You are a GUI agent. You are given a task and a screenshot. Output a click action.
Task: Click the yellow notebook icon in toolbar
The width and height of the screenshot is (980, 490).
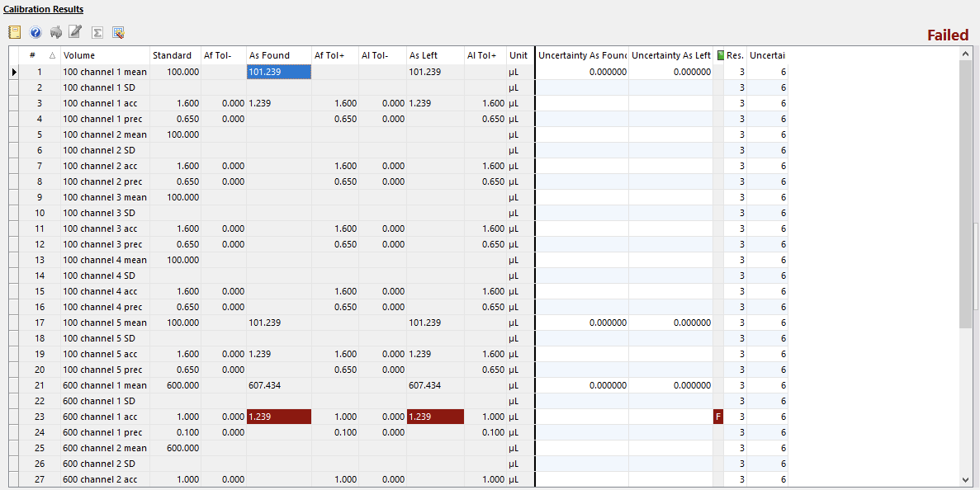click(x=14, y=32)
